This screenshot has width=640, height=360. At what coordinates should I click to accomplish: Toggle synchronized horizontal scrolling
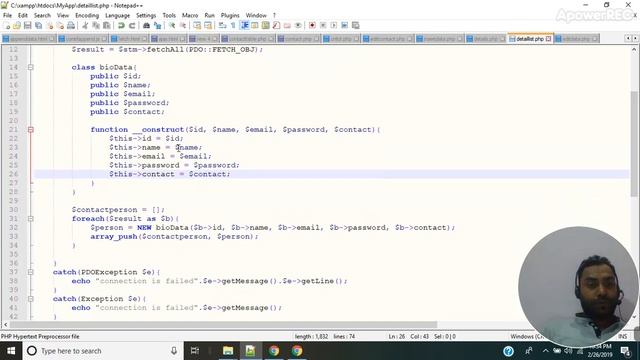coord(208,25)
